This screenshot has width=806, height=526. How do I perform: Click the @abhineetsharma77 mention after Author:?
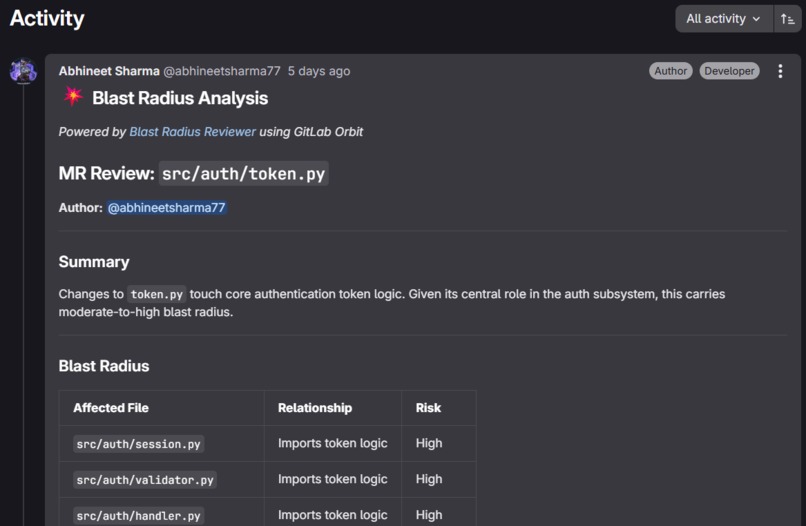pos(167,208)
